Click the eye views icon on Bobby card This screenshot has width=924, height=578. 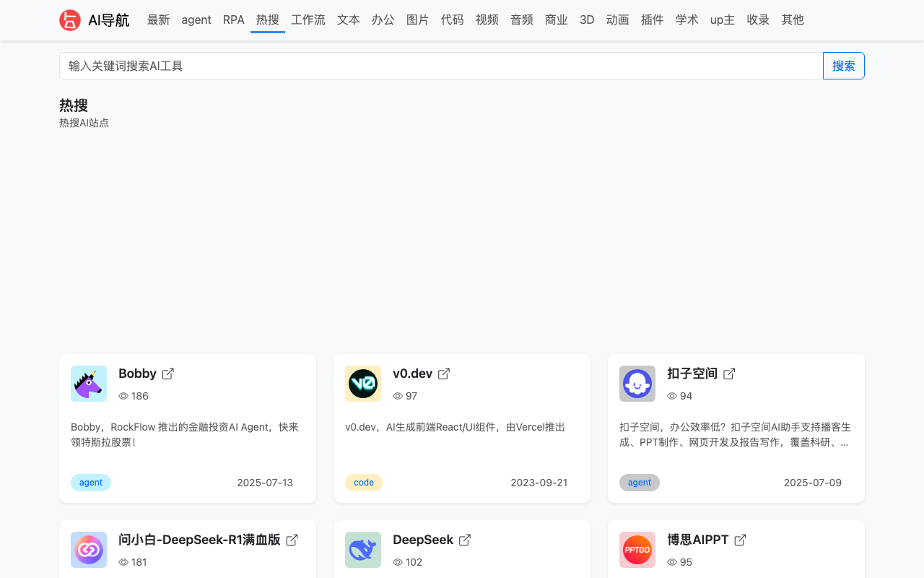123,396
